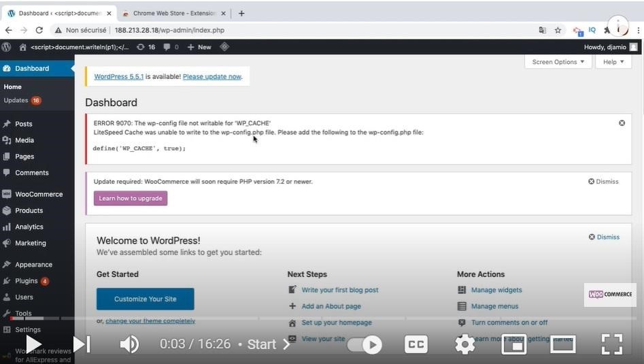Click the browser address bar URL
Screen dimensions: 644x364
click(x=169, y=30)
